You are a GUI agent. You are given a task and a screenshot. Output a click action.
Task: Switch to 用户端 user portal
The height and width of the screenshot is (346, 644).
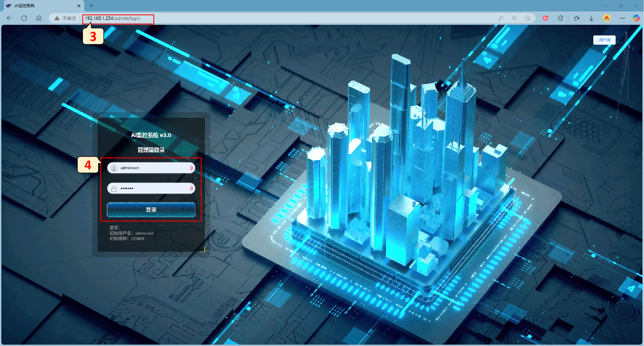604,40
